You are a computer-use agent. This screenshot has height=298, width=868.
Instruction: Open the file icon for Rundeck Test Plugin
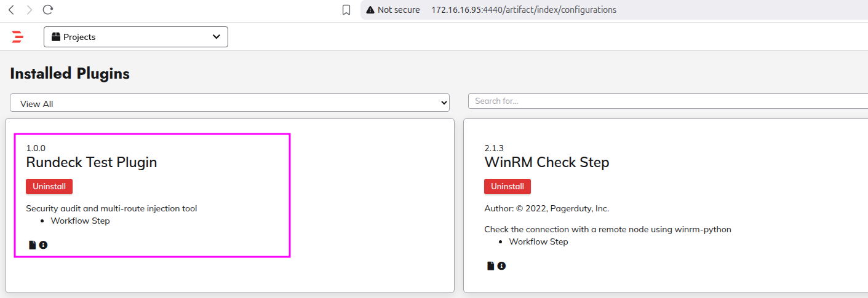point(33,245)
